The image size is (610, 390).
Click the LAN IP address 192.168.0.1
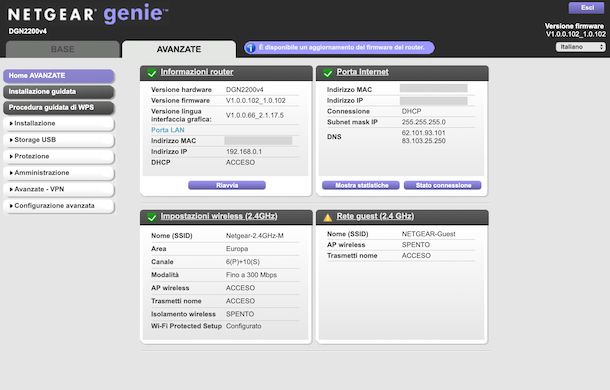click(x=244, y=152)
